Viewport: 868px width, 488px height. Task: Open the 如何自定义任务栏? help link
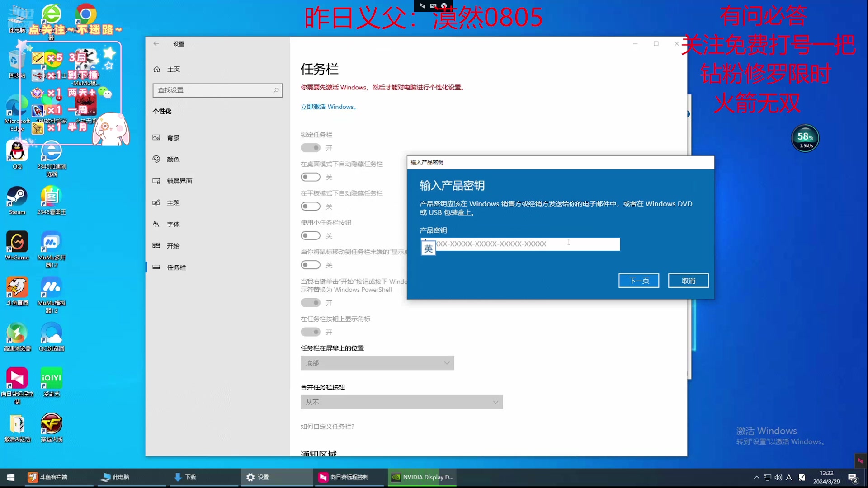327,427
